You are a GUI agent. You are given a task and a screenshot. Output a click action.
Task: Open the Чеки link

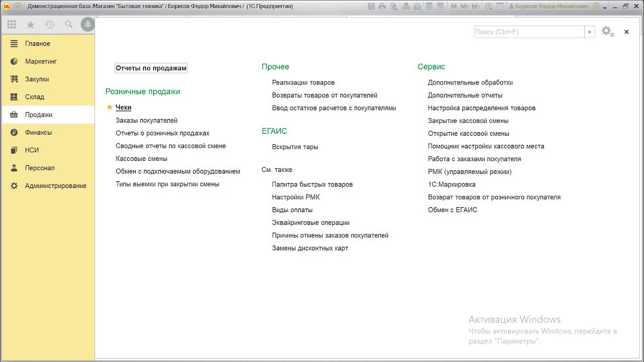point(123,107)
